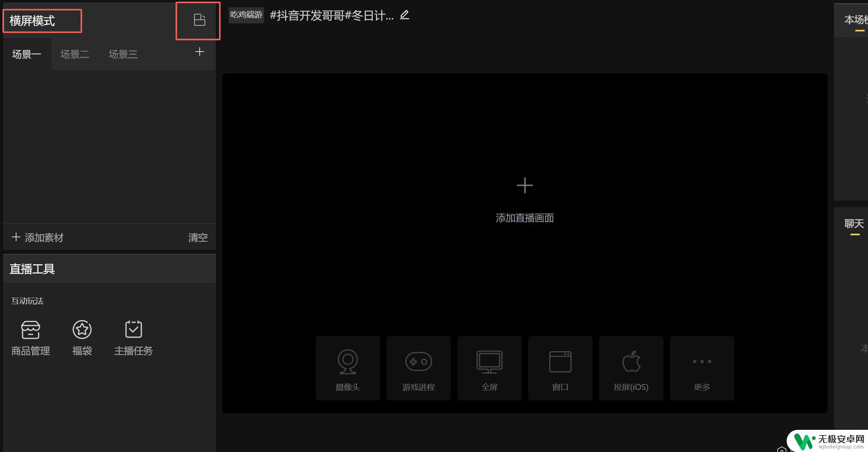Open 商品管理 product management tool
Viewport: 868px width, 452px height.
[x=31, y=338]
